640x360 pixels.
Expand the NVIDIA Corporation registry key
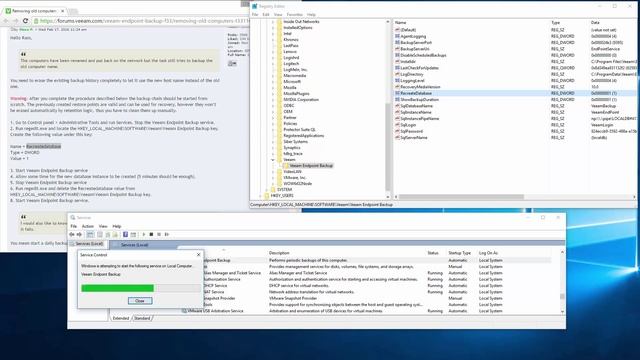point(273,100)
